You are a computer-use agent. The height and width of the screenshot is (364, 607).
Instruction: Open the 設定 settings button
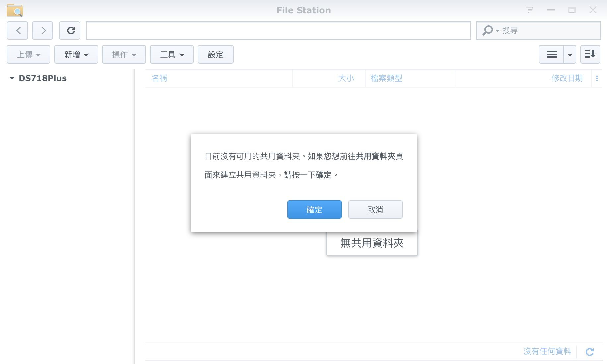click(215, 54)
